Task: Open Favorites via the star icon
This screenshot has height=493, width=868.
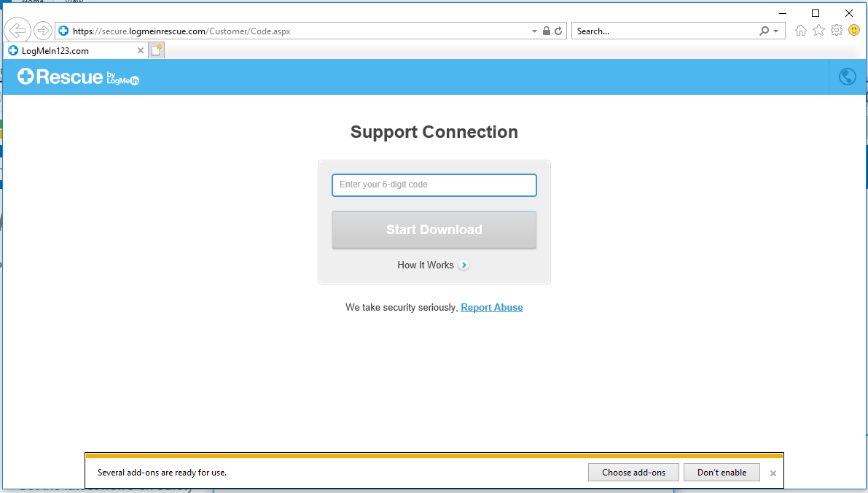Action: (818, 31)
